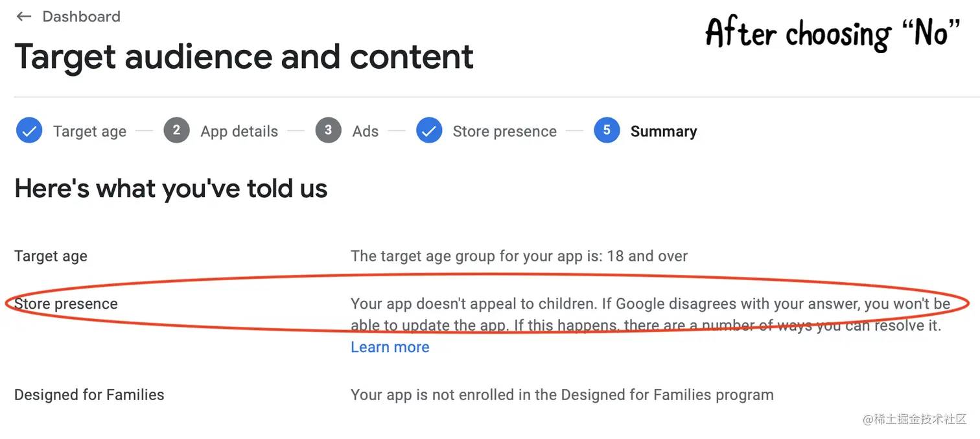This screenshot has height=439, width=980.
Task: Go back via the Dashboard link
Action: (82, 17)
